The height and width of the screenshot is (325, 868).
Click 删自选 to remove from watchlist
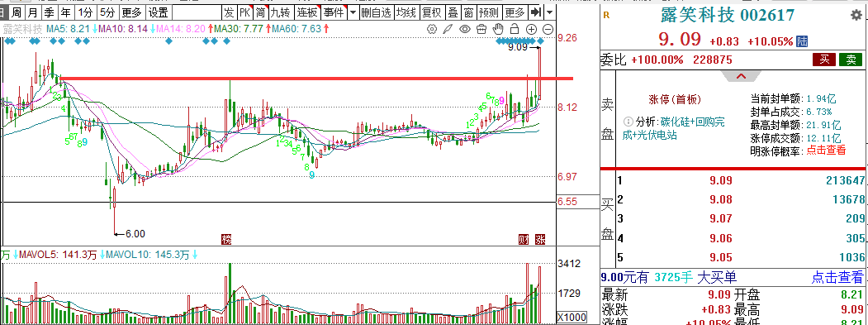click(376, 12)
